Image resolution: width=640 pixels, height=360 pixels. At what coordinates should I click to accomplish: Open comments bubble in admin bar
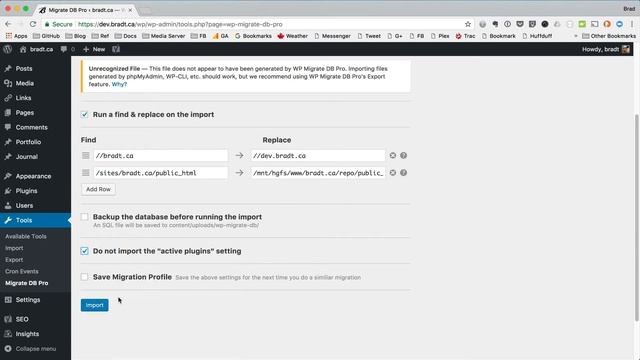[67, 49]
